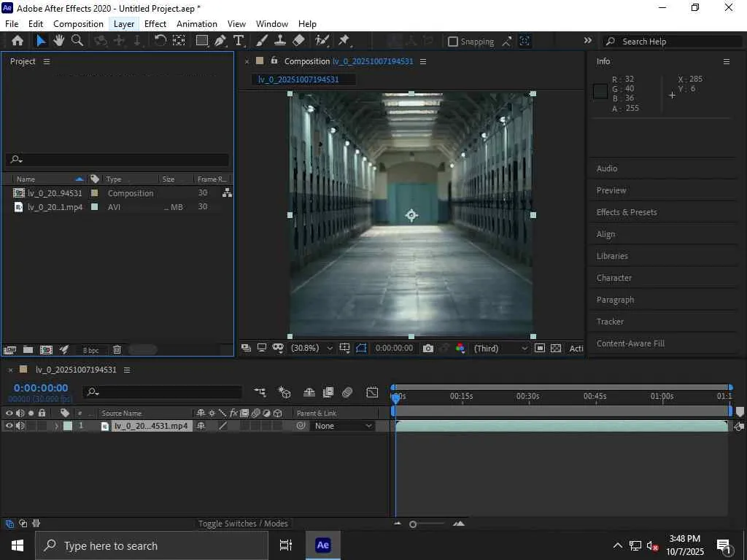Select the Pen tool
This screenshot has height=560, width=747.
(x=220, y=41)
